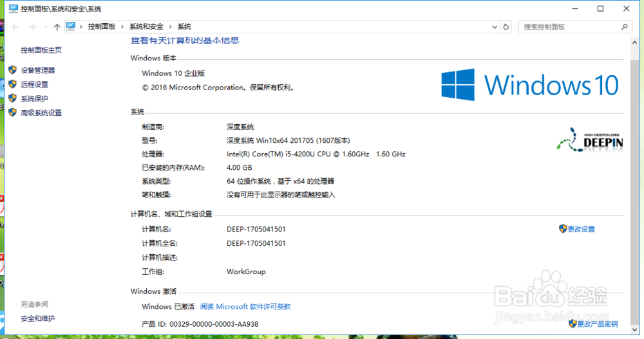This screenshot has height=339, width=644.
Task: Click system icon in title bar
Action: coord(13,8)
